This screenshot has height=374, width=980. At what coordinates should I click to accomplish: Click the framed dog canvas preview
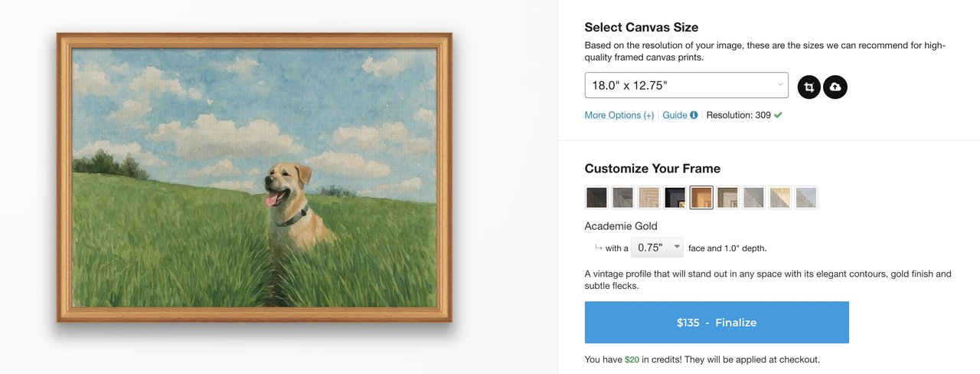[x=254, y=177]
